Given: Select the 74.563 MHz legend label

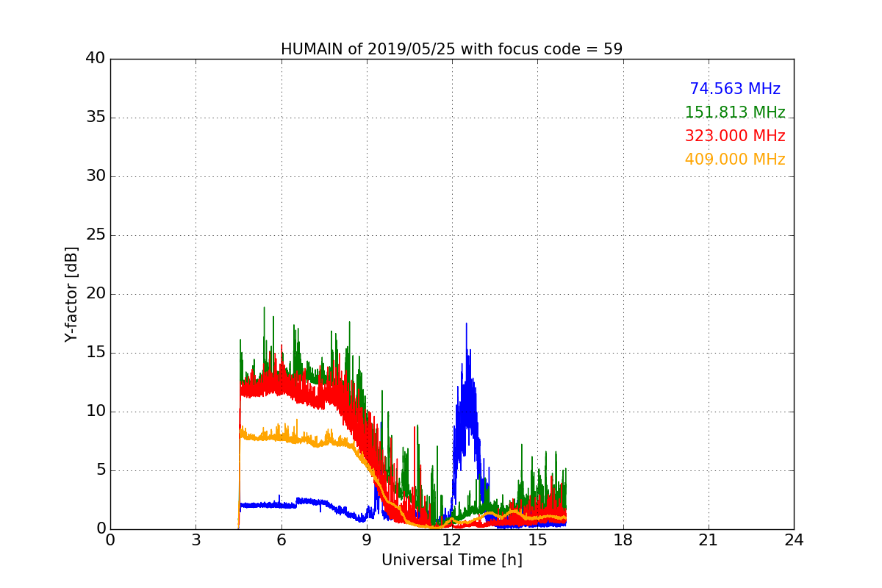Looking at the screenshot, I should click(735, 89).
